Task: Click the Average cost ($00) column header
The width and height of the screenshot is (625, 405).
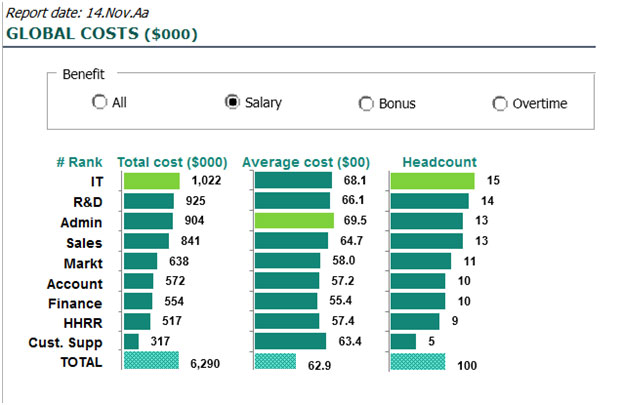Action: click(x=306, y=162)
